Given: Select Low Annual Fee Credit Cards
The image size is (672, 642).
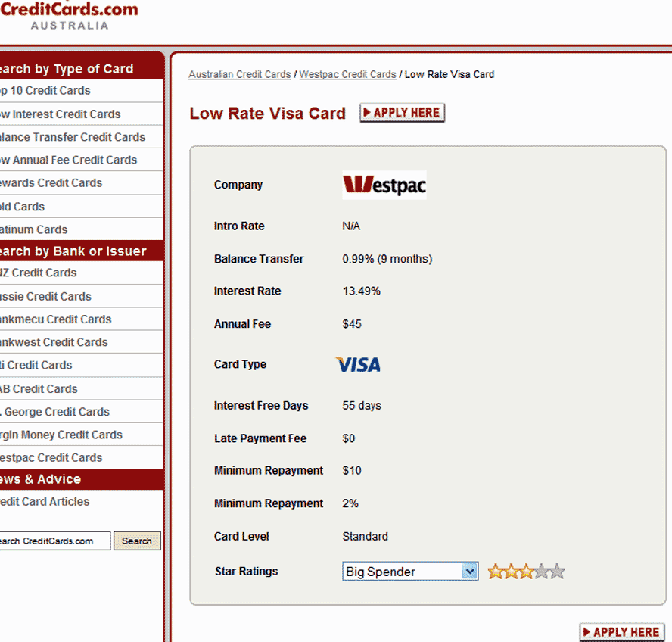Looking at the screenshot, I should point(82,160).
